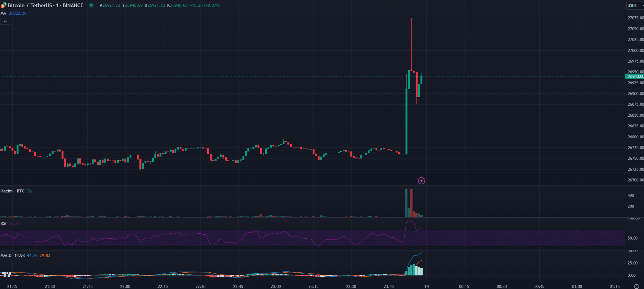Image resolution: width=644 pixels, height=289 pixels.
Task: Open the purple lightning bolt event marker
Action: click(421, 181)
